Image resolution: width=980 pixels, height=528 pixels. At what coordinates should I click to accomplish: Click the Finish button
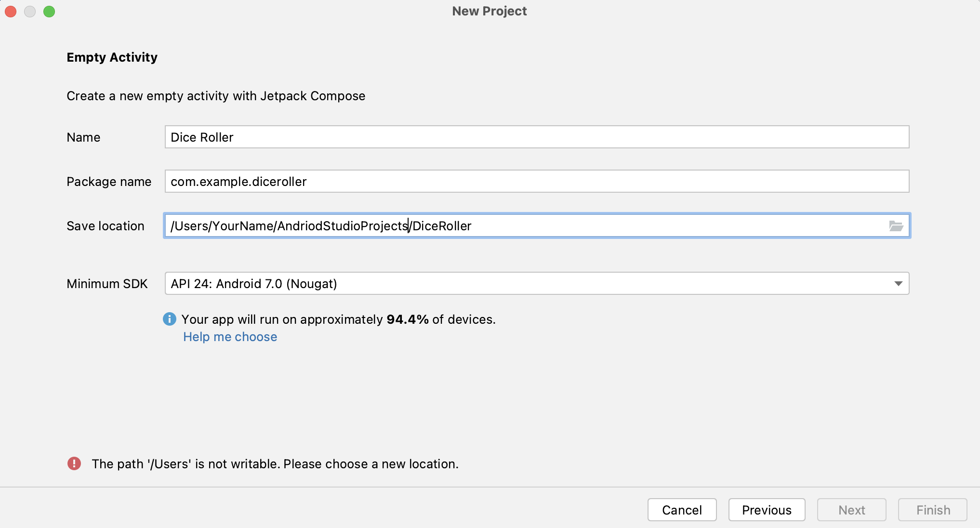932,510
